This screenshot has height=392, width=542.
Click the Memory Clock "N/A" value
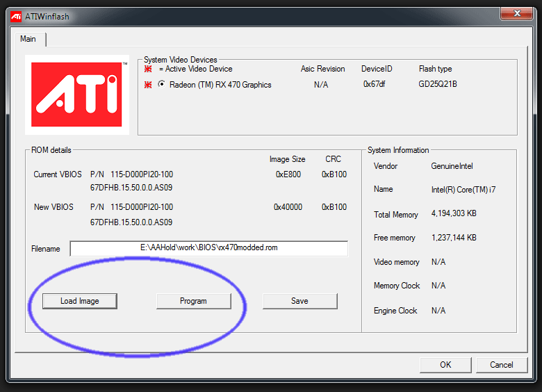(x=438, y=286)
